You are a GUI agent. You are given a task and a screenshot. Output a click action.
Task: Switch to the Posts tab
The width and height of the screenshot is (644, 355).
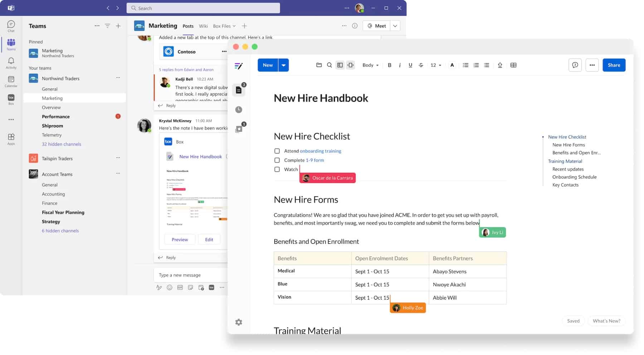(188, 26)
